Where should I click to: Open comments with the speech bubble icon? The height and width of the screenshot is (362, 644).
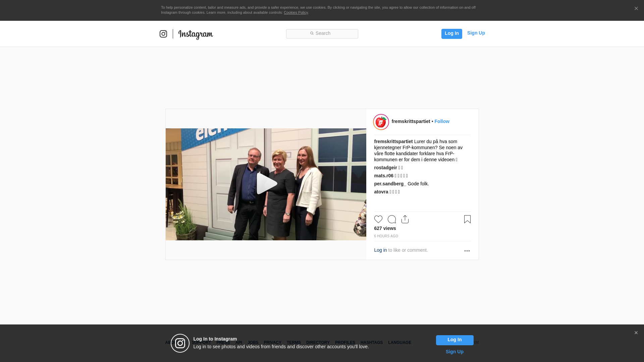coord(392,219)
